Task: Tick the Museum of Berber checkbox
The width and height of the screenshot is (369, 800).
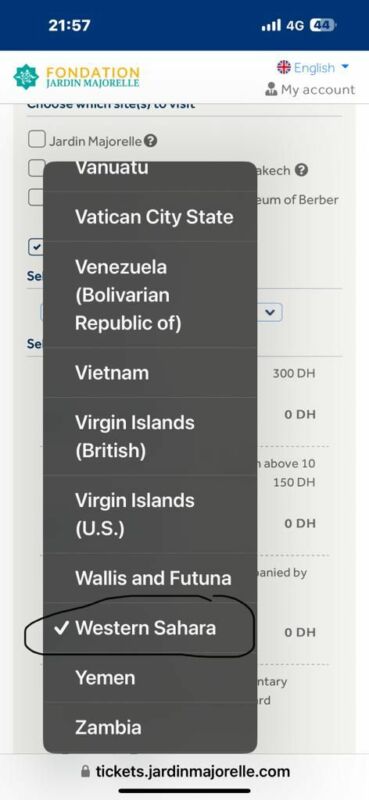Action: tap(35, 197)
